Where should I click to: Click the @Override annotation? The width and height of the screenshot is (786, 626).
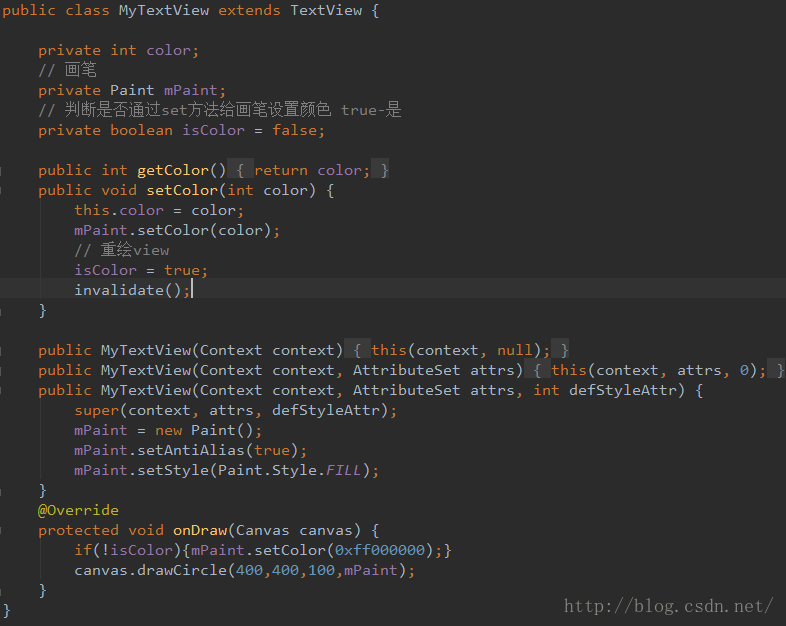[x=78, y=511]
